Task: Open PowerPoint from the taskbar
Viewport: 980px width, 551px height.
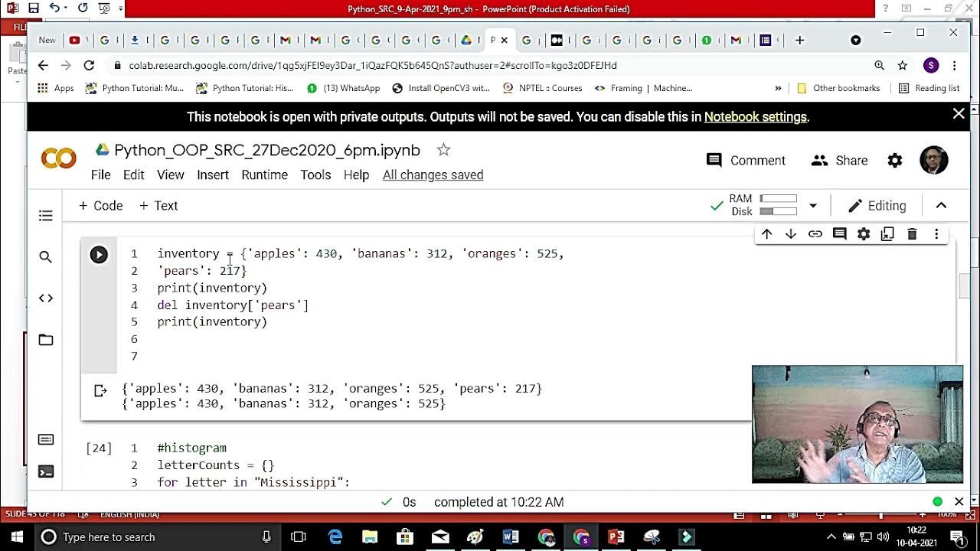Action: 616,537
